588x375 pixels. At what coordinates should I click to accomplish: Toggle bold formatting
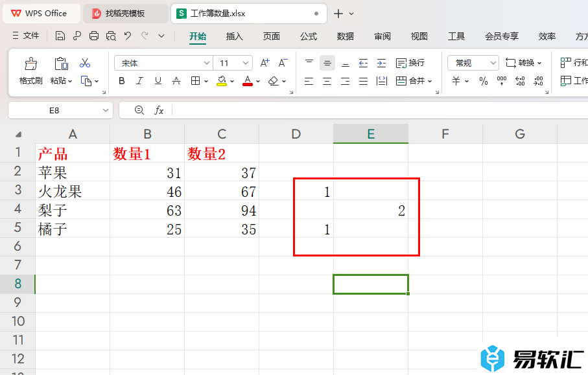pos(121,81)
